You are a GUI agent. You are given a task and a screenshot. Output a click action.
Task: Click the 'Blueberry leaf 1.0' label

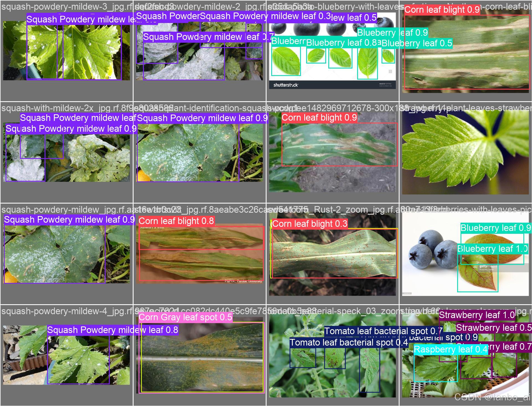[492, 249]
